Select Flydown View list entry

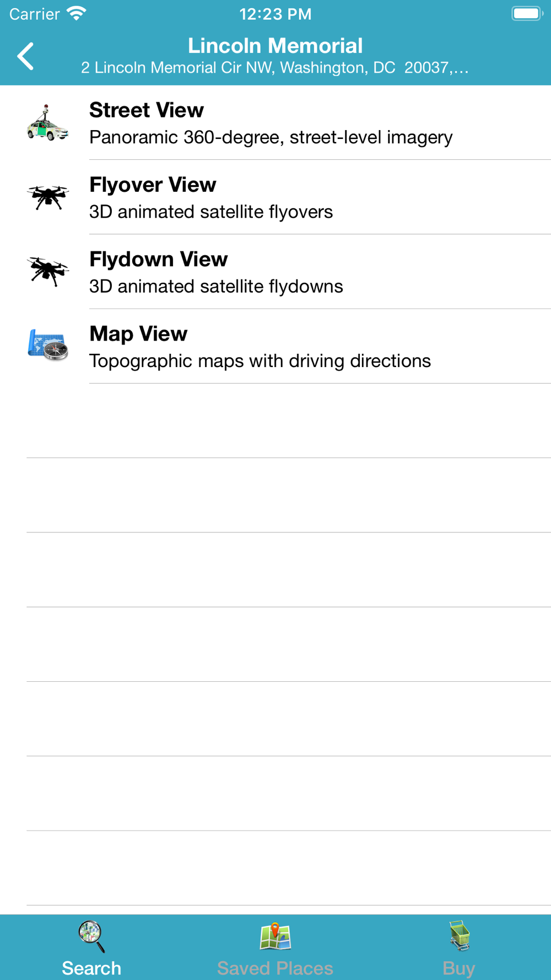(275, 271)
